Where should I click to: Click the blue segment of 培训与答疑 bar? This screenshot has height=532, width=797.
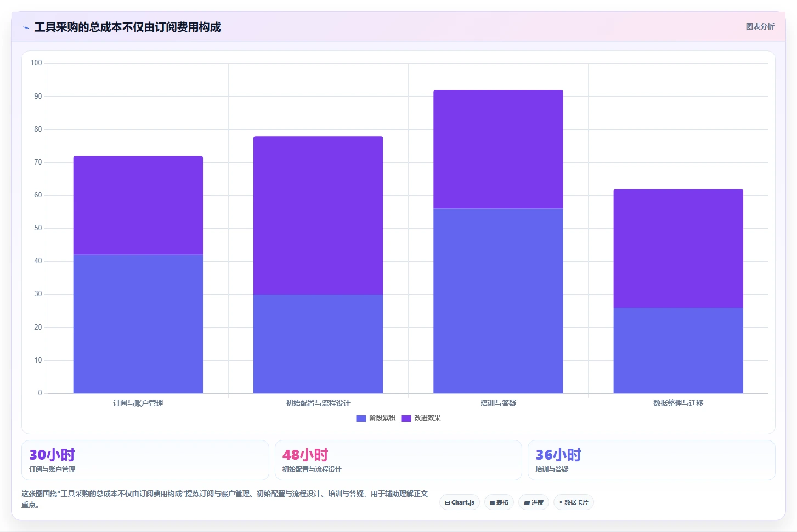pyautogui.click(x=498, y=301)
